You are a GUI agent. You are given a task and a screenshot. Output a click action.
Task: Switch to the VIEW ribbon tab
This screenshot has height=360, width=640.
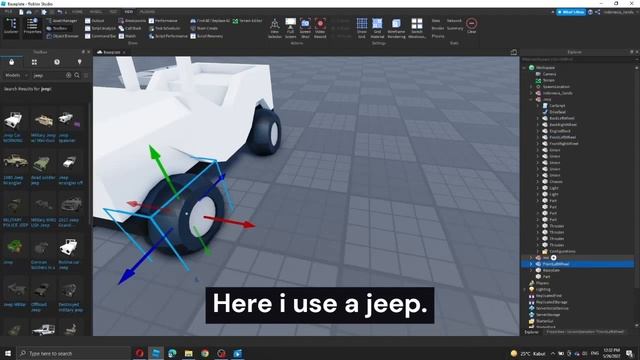click(x=129, y=12)
